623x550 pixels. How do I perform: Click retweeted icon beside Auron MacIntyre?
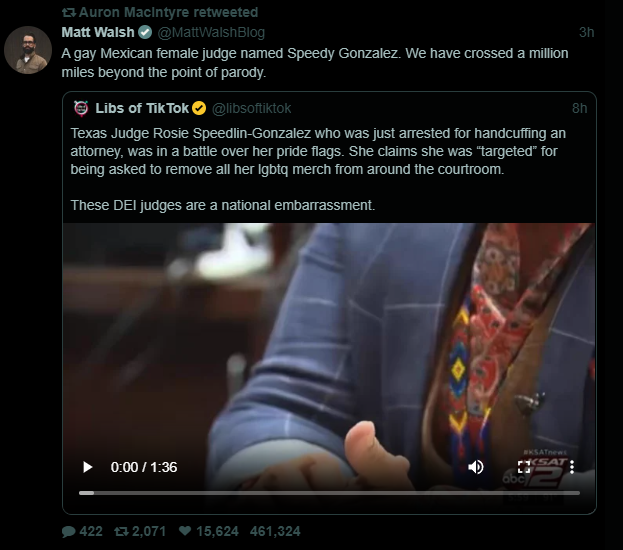(x=68, y=12)
